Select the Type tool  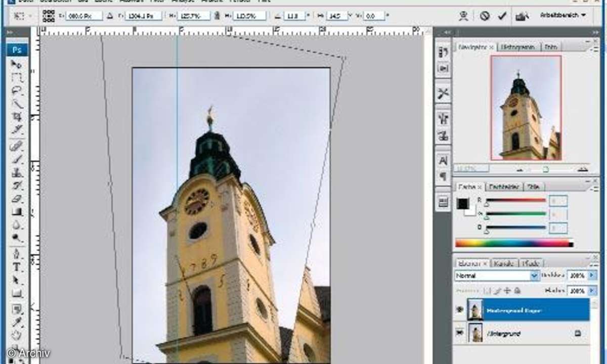(17, 266)
